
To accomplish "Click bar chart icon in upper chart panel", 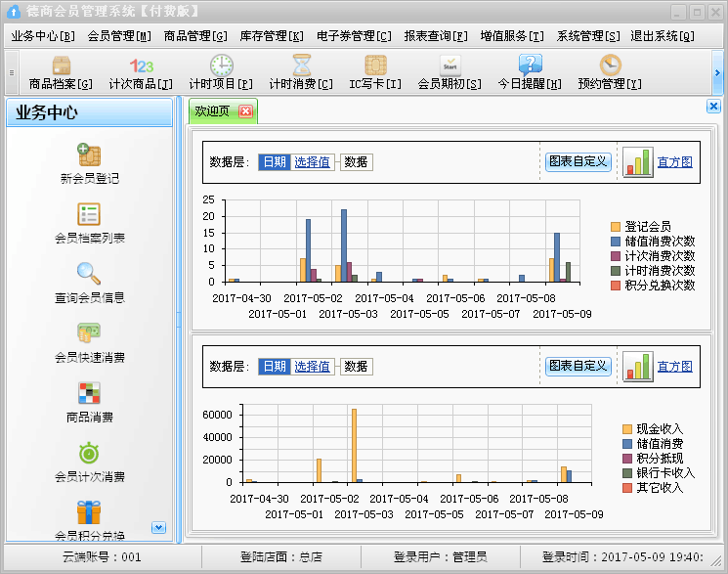I will point(638,161).
